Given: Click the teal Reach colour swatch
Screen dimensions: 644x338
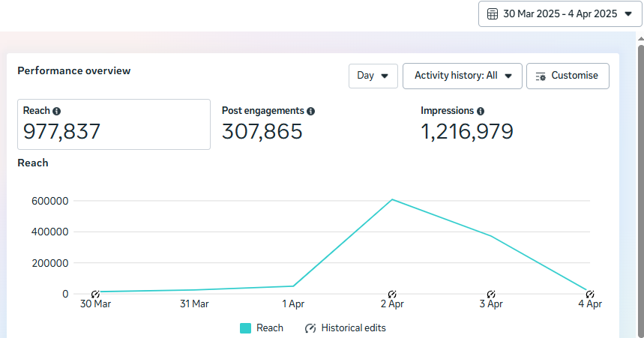Looking at the screenshot, I should point(245,328).
